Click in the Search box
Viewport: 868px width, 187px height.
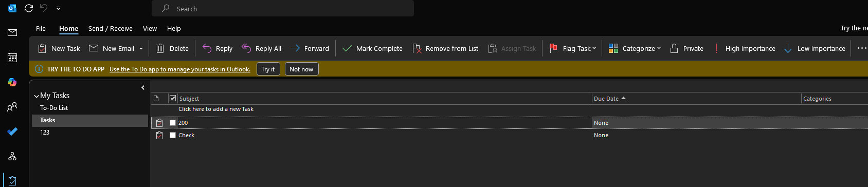tap(283, 9)
